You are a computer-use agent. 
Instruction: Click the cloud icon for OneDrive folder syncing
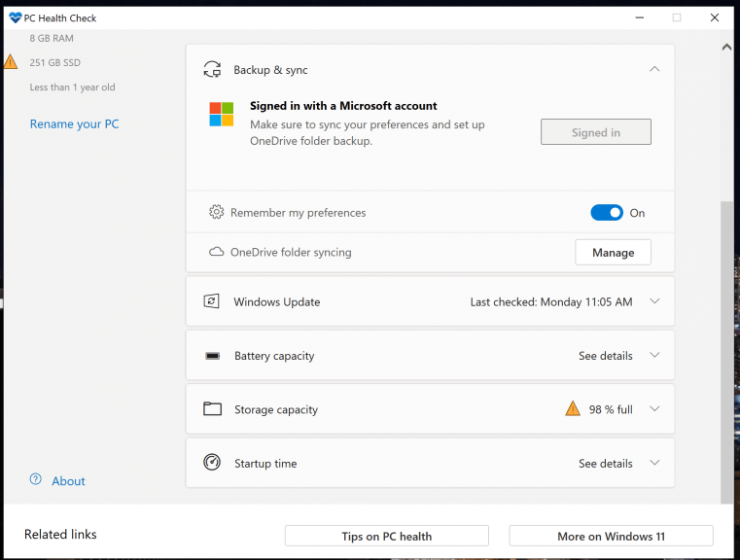[x=216, y=252]
